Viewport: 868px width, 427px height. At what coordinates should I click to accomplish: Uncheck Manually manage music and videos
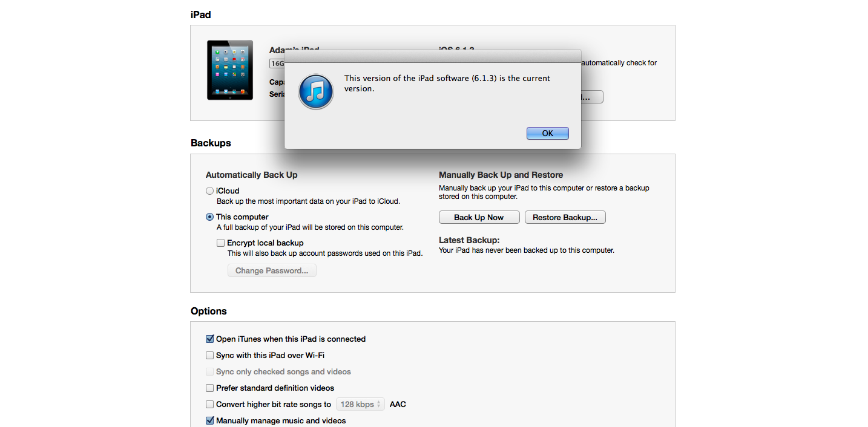point(209,420)
